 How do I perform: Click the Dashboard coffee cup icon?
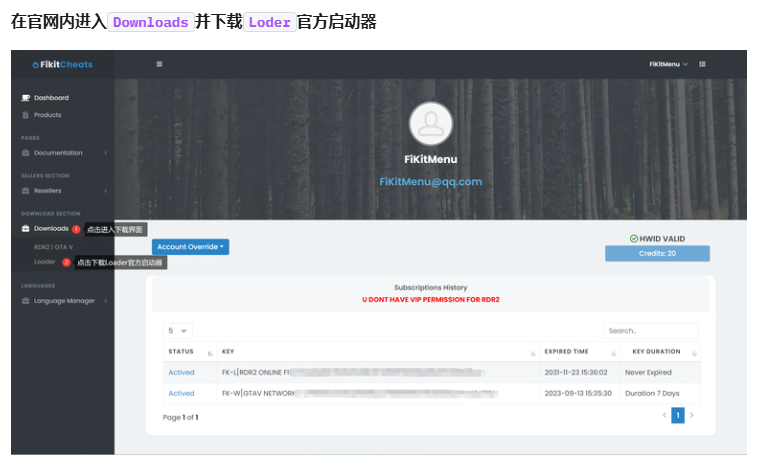pyautogui.click(x=26, y=98)
